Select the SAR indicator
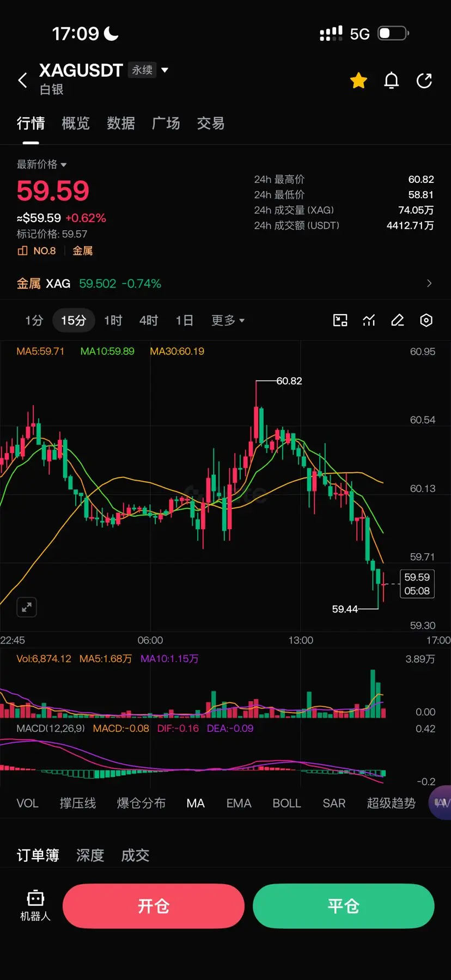451x980 pixels. [x=334, y=803]
